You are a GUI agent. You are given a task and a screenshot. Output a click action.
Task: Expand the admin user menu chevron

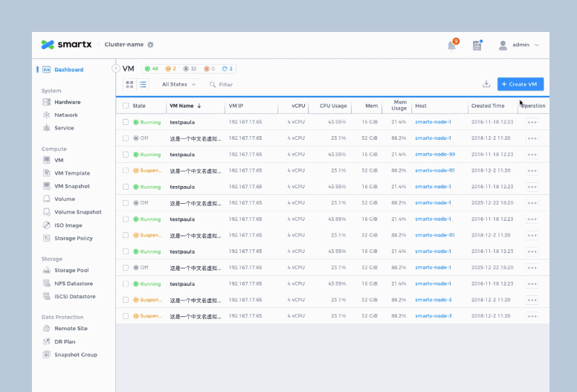pos(537,45)
